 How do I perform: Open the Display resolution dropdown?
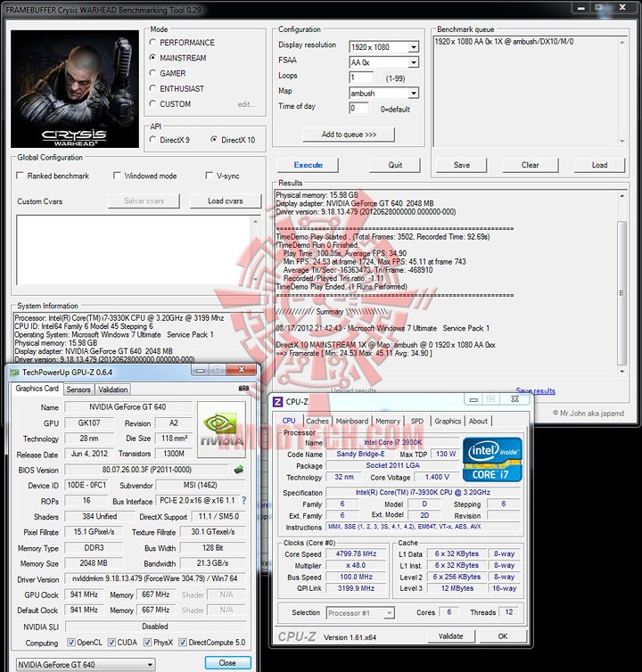(414, 47)
